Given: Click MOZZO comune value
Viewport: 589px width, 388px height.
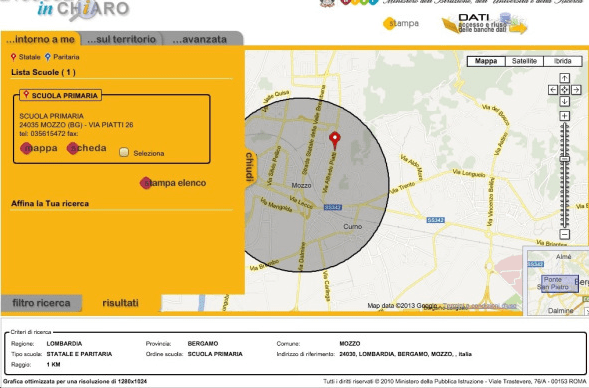Looking at the screenshot, I should (x=350, y=344).
